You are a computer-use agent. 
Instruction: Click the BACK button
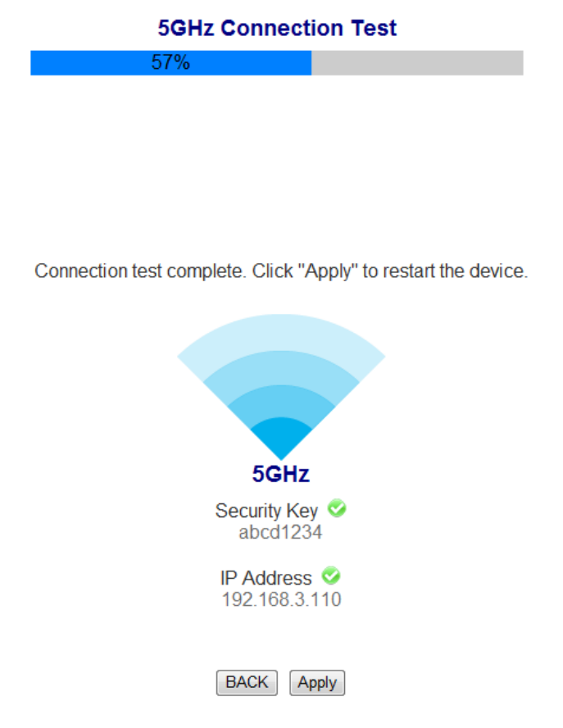(x=247, y=682)
